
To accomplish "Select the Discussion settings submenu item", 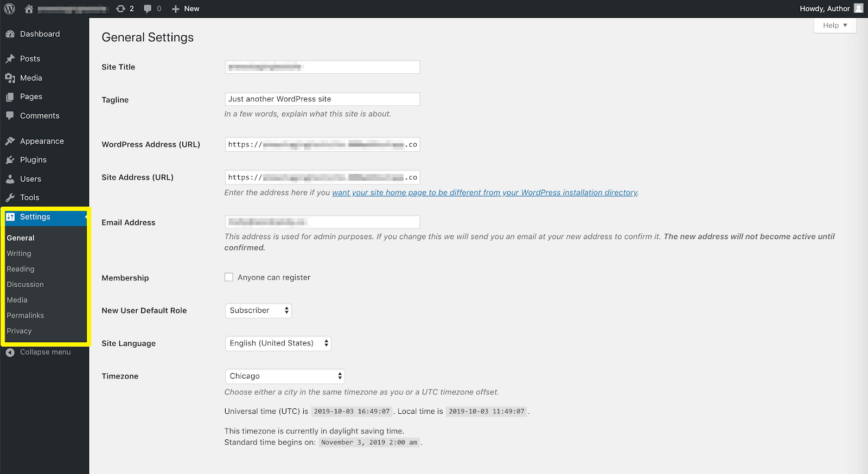I will 25,285.
